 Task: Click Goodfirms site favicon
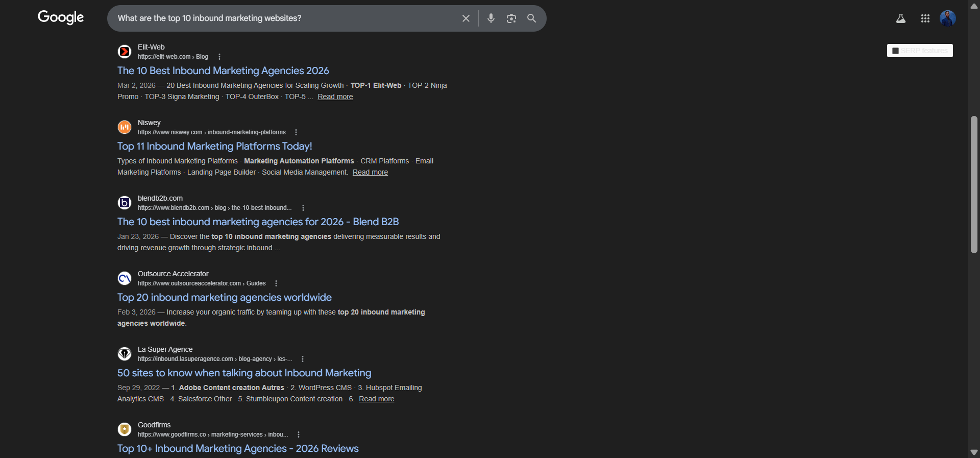(x=125, y=429)
